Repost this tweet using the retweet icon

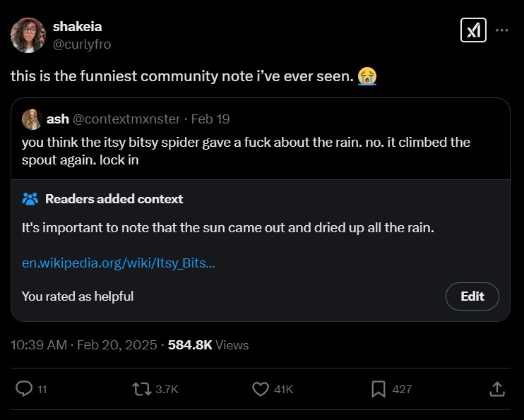pyautogui.click(x=141, y=389)
